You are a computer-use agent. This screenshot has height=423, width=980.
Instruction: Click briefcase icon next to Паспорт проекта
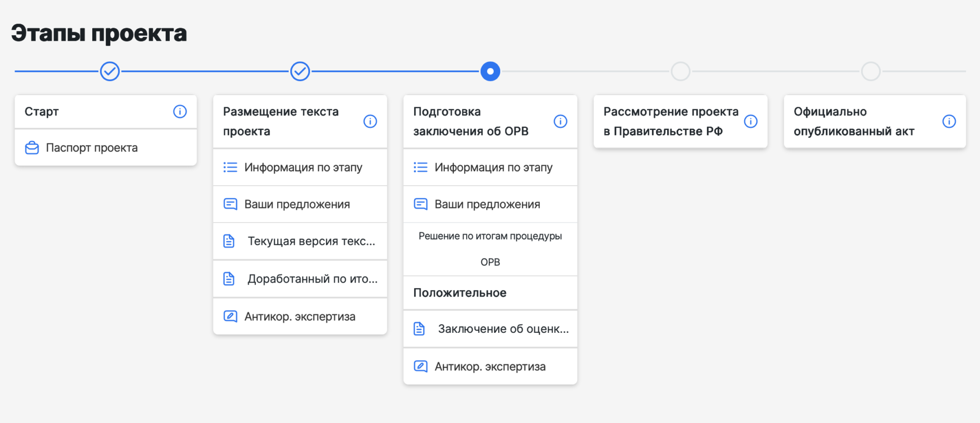(x=32, y=148)
